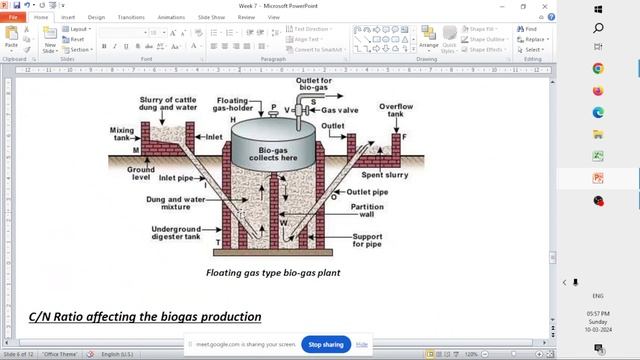This screenshot has width=640, height=360.
Task: Open the Select dropdown
Action: (531, 50)
